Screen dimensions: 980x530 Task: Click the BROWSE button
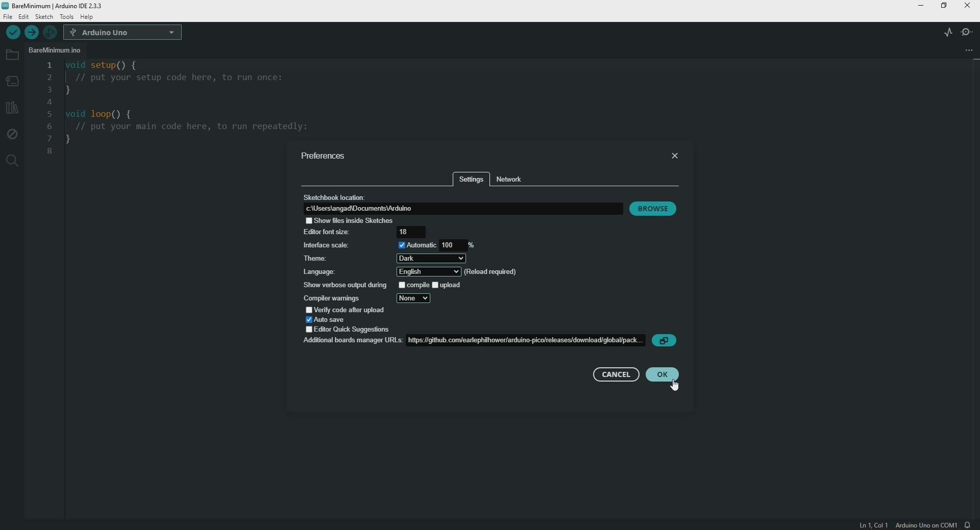pyautogui.click(x=653, y=209)
